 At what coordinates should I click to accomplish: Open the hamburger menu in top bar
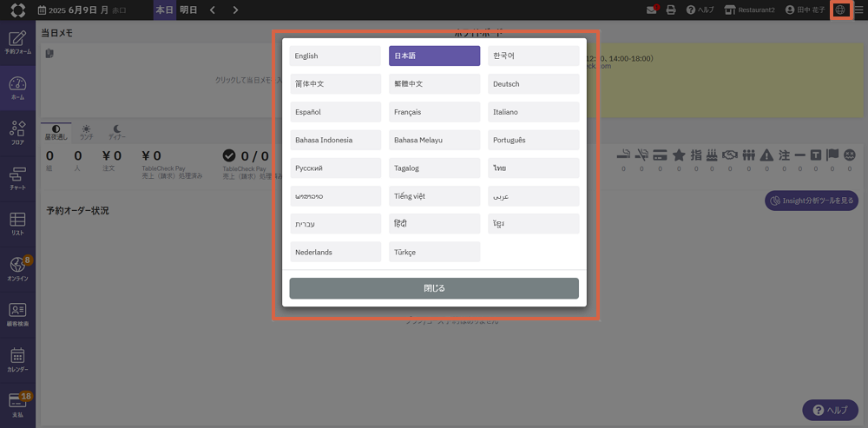point(858,10)
